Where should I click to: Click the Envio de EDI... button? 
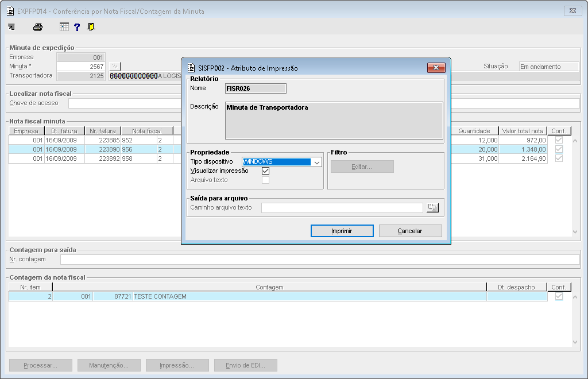click(x=245, y=365)
